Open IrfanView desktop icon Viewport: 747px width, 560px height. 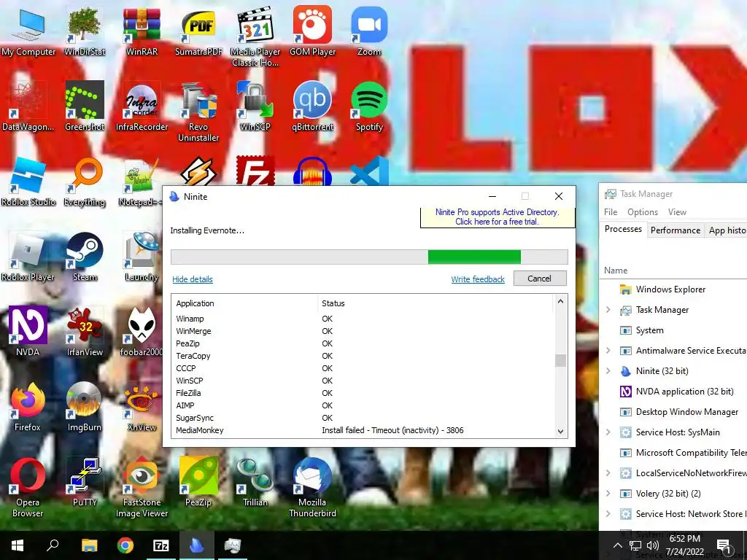pyautogui.click(x=85, y=332)
